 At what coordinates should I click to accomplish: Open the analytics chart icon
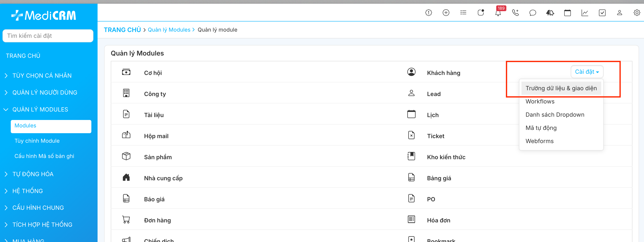584,13
